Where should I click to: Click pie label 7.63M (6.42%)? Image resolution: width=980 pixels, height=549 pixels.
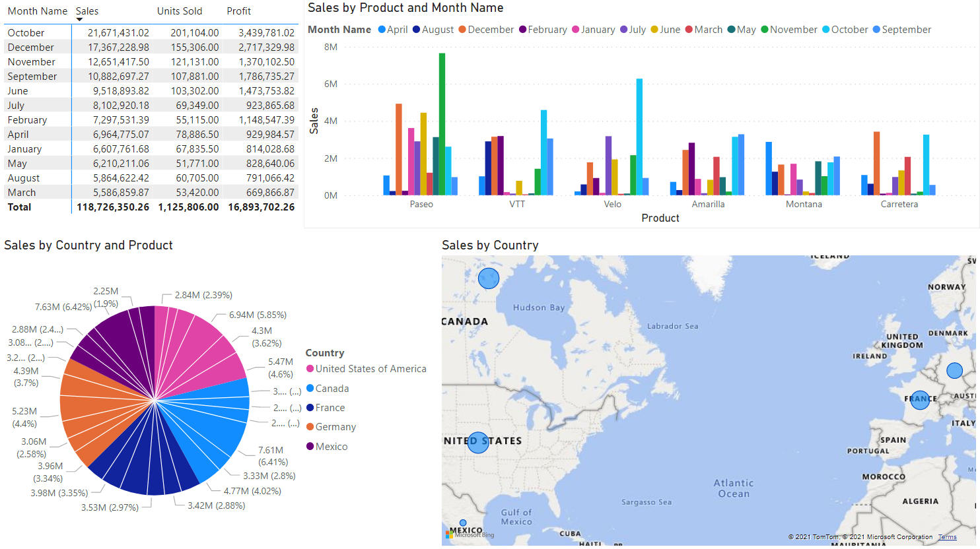63,307
